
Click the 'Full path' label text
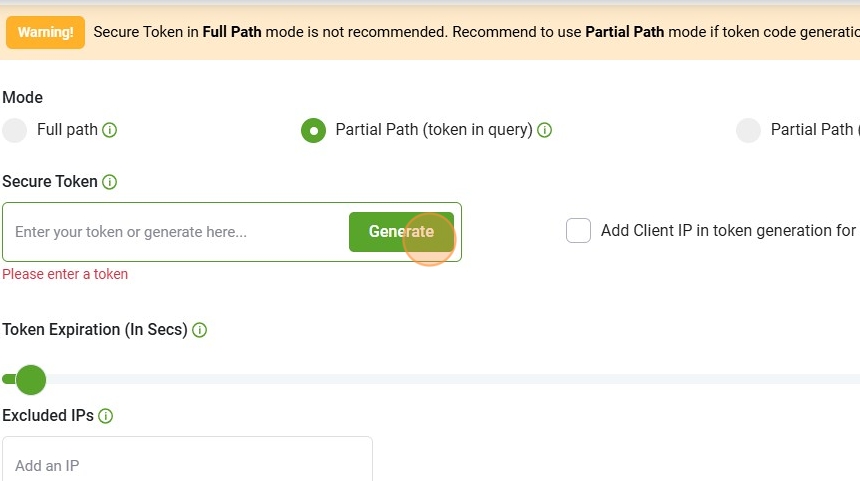click(67, 130)
